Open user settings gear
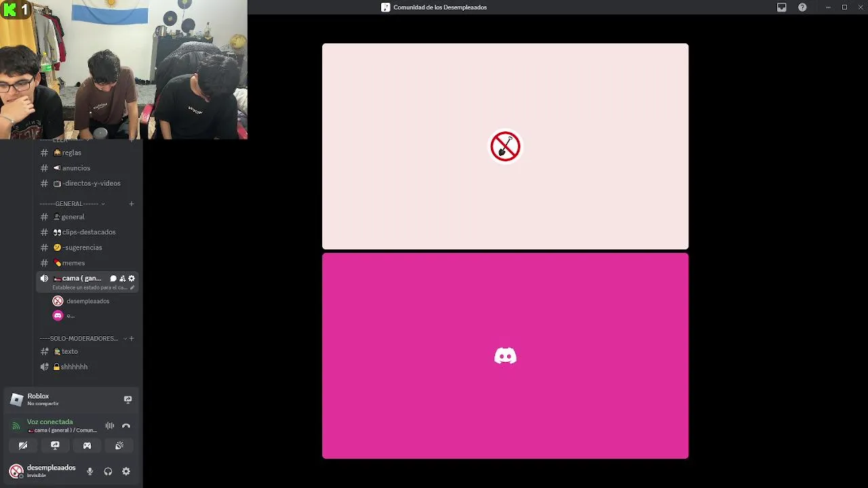This screenshot has width=868, height=488. click(x=126, y=471)
